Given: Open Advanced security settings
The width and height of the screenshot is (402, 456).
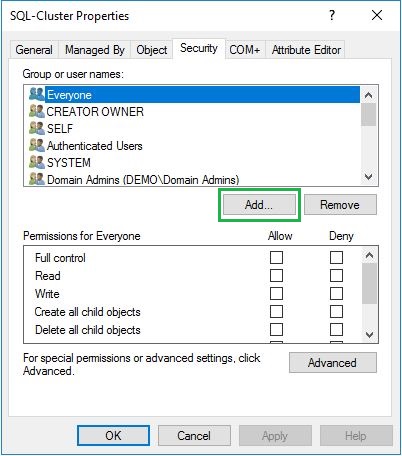Looking at the screenshot, I should point(333,363).
